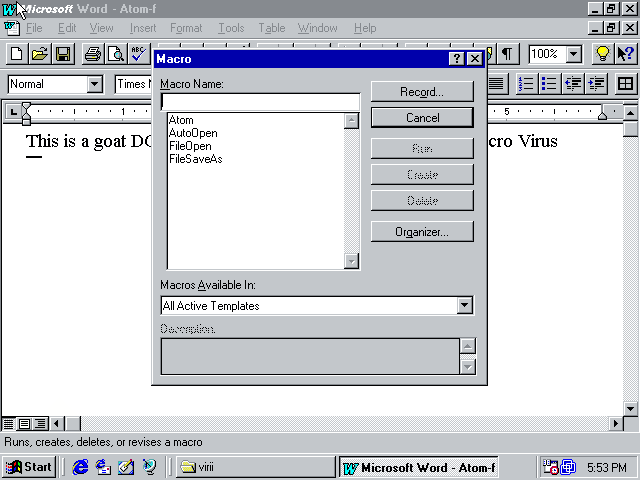
Task: Open the Tools menu
Action: [231, 28]
